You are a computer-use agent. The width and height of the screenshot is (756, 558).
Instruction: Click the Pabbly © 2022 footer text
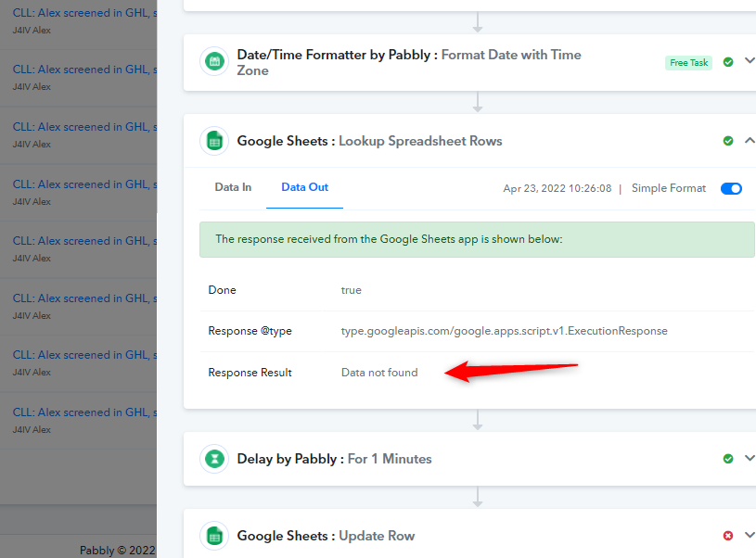(117, 551)
